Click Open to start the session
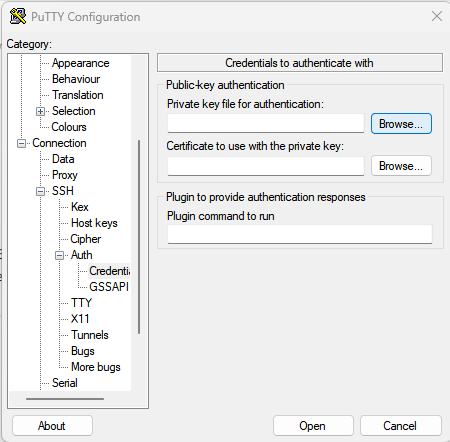Screen dimensions: 450x442 [313, 426]
